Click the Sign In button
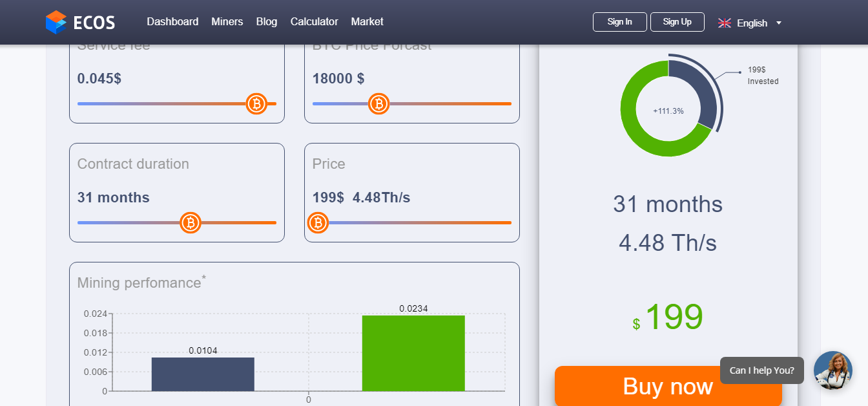Screen dimensions: 868x406 [x=620, y=22]
